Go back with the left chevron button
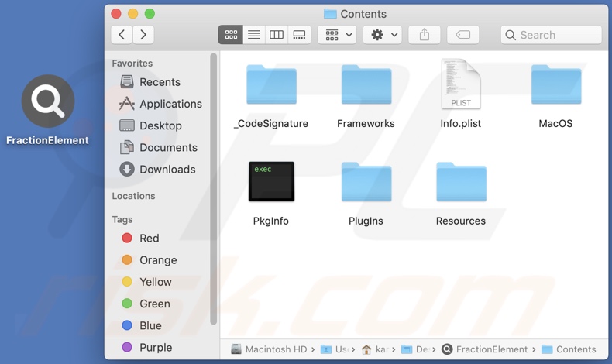This screenshot has height=364, width=612. point(122,35)
